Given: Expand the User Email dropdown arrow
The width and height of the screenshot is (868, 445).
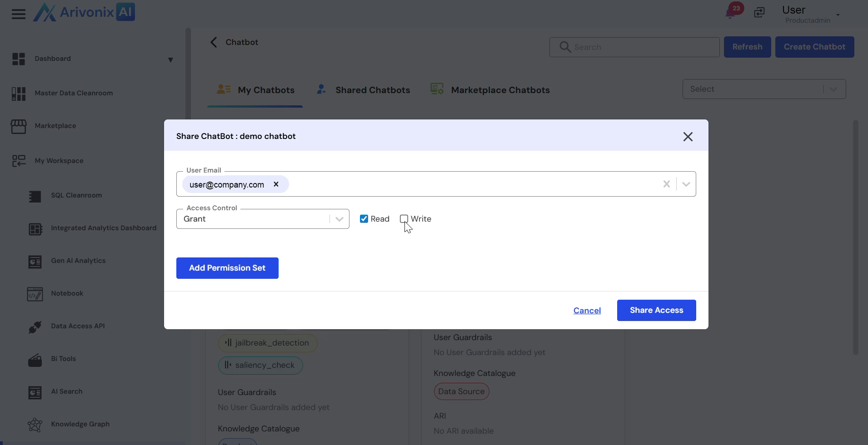Looking at the screenshot, I should click(686, 184).
